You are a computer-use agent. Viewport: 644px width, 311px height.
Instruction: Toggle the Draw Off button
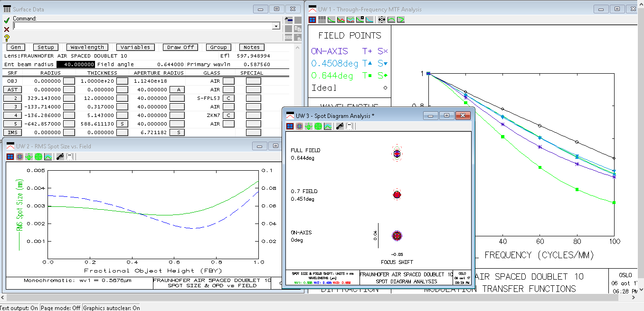coord(180,47)
